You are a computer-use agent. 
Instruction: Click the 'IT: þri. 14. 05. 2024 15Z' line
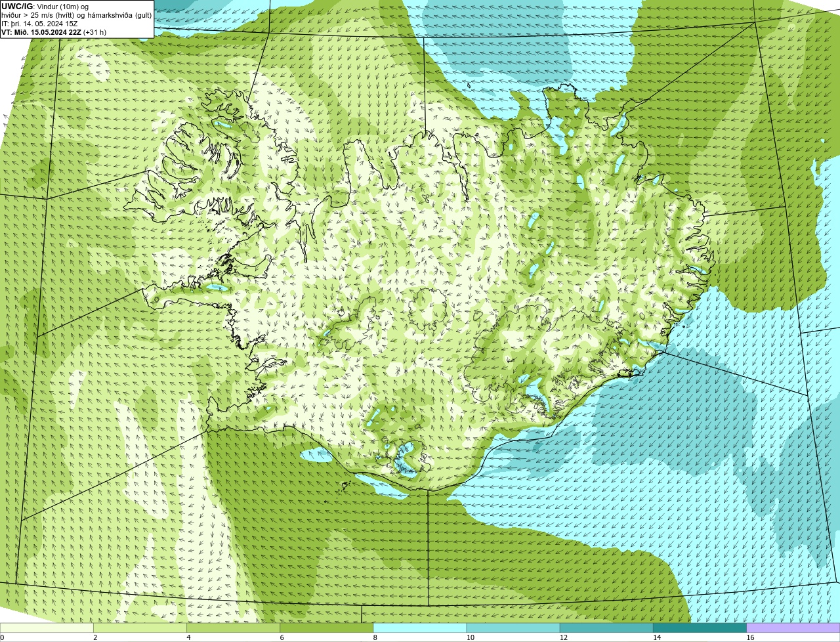tap(39, 24)
